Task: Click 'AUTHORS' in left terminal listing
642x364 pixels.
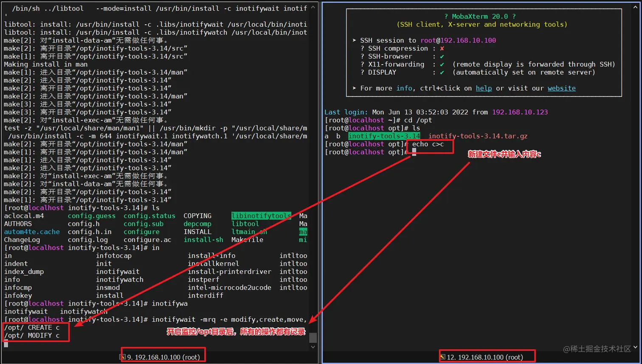Action: coord(18,224)
